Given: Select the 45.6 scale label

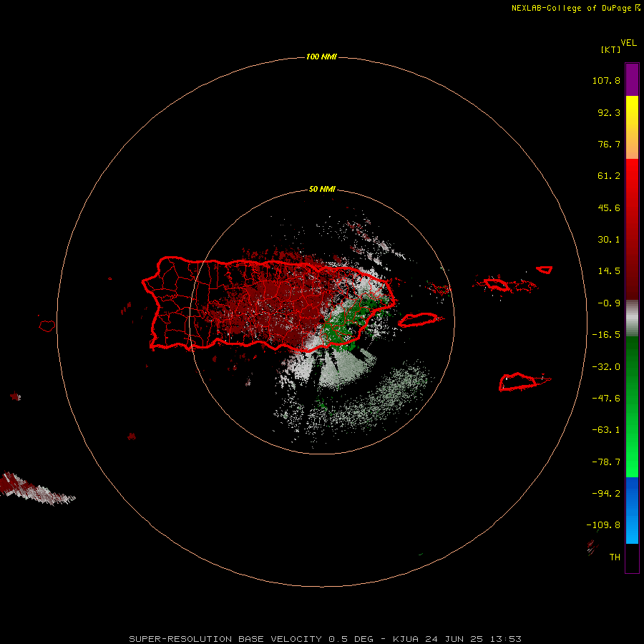Looking at the screenshot, I should tap(609, 208).
